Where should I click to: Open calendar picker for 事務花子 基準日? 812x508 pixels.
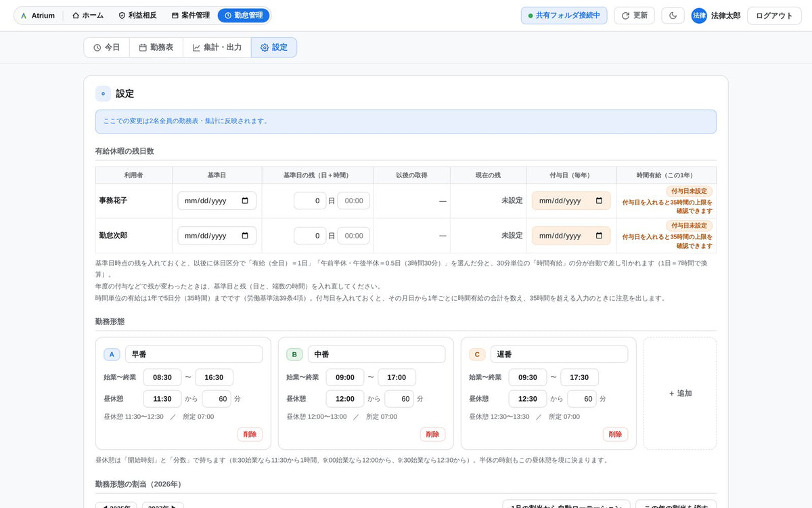click(x=245, y=200)
